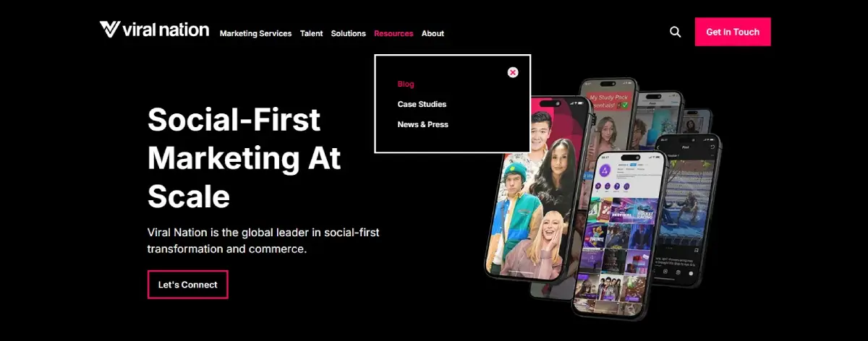
Task: Click the rightmost phone showing a Post screen
Action: point(687,210)
